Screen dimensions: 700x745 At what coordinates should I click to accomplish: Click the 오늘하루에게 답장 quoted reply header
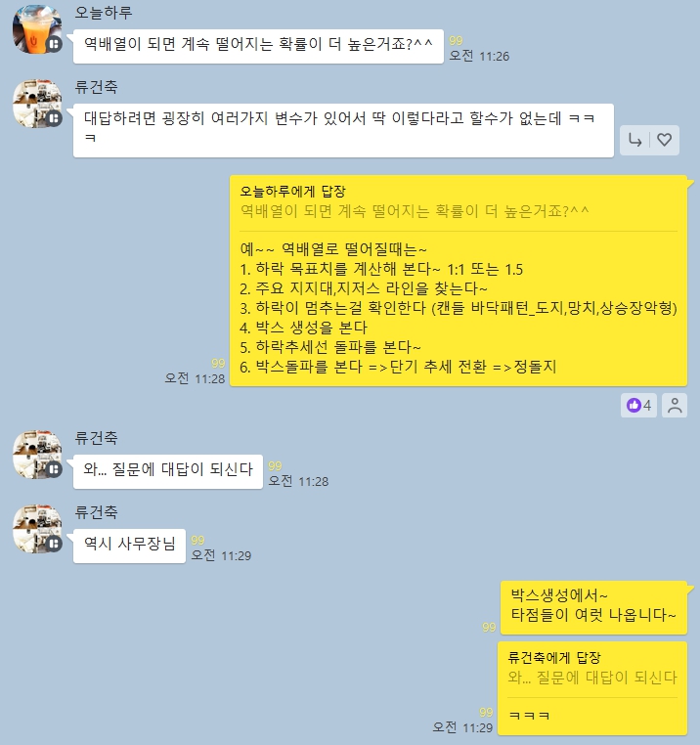pos(292,192)
